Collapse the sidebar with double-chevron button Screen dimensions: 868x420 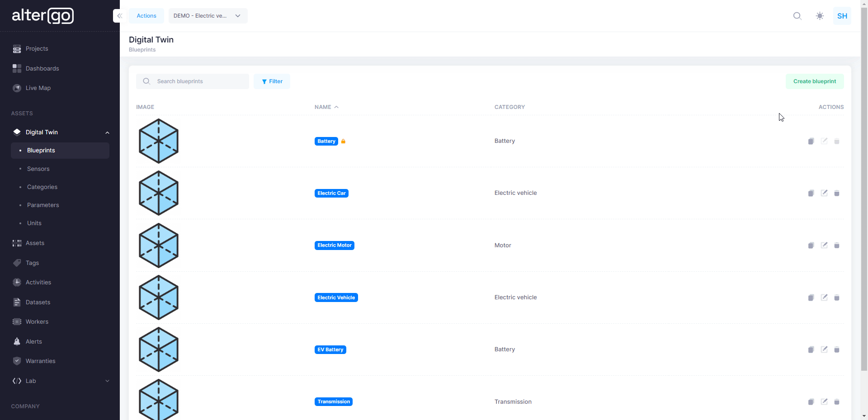119,16
